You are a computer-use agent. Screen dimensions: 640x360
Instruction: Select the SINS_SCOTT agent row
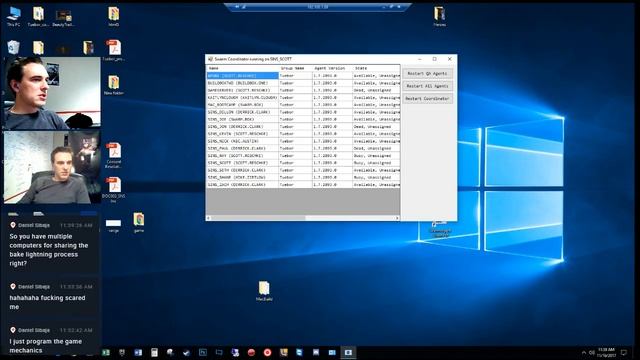(303, 163)
